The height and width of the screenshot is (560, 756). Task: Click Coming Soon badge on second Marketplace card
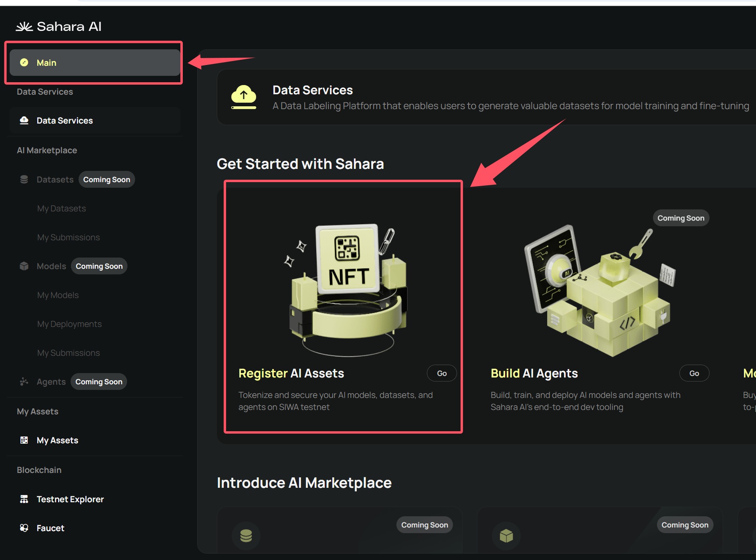[x=685, y=525]
